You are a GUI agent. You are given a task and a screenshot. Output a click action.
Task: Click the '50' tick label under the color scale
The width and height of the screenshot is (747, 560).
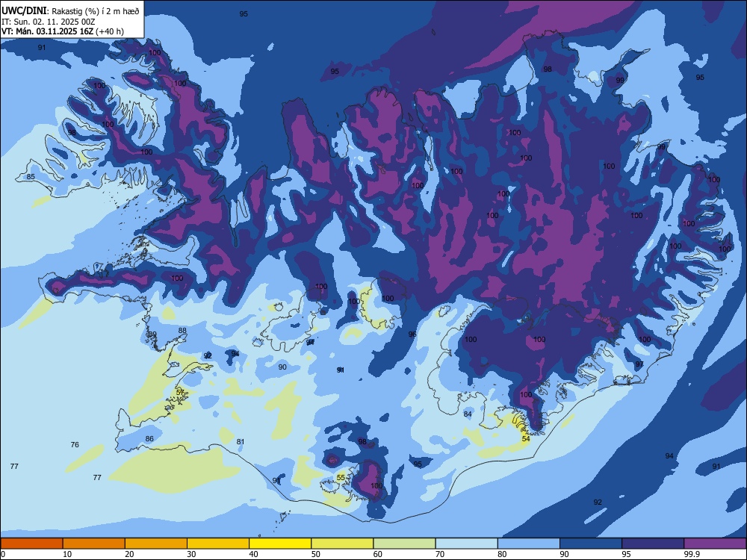(x=316, y=554)
